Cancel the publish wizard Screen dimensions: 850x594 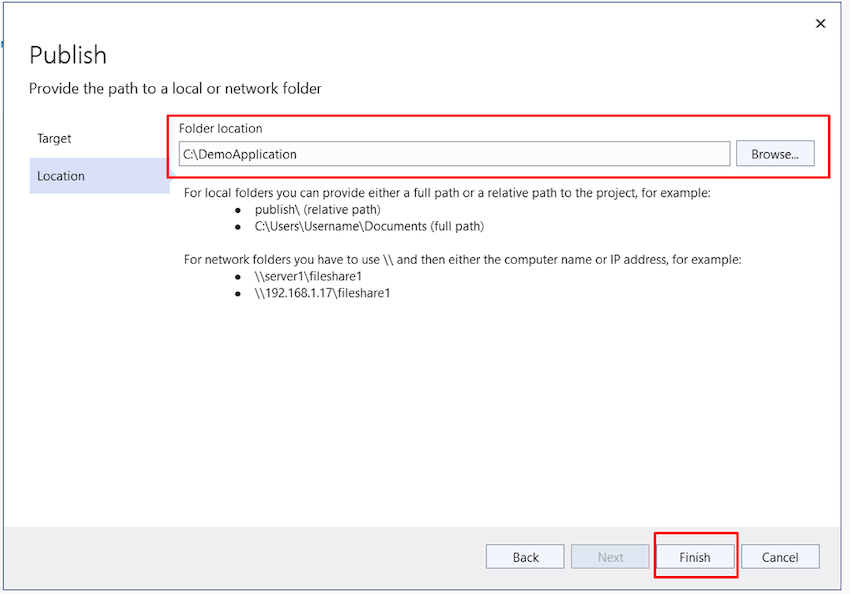coord(780,557)
